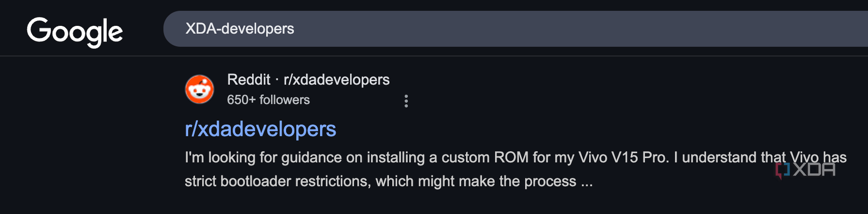868x214 pixels.
Task: Focus the search box containing XDA-developers
Action: 473,28
